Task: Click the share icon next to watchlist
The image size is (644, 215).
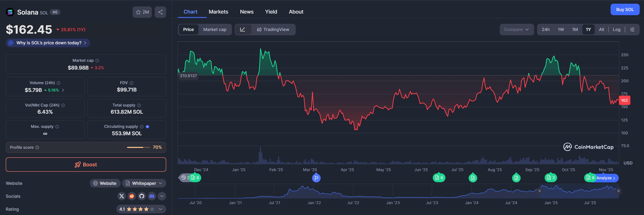Action: pyautogui.click(x=160, y=12)
